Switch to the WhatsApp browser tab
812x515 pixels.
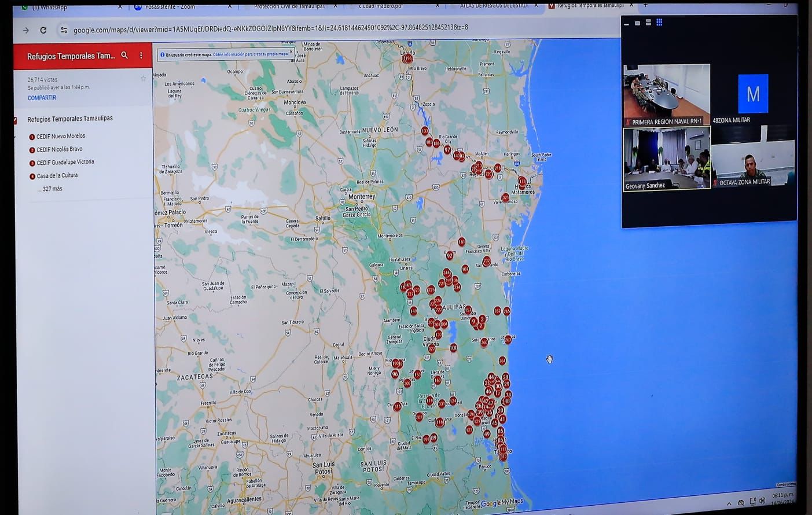pyautogui.click(x=49, y=7)
